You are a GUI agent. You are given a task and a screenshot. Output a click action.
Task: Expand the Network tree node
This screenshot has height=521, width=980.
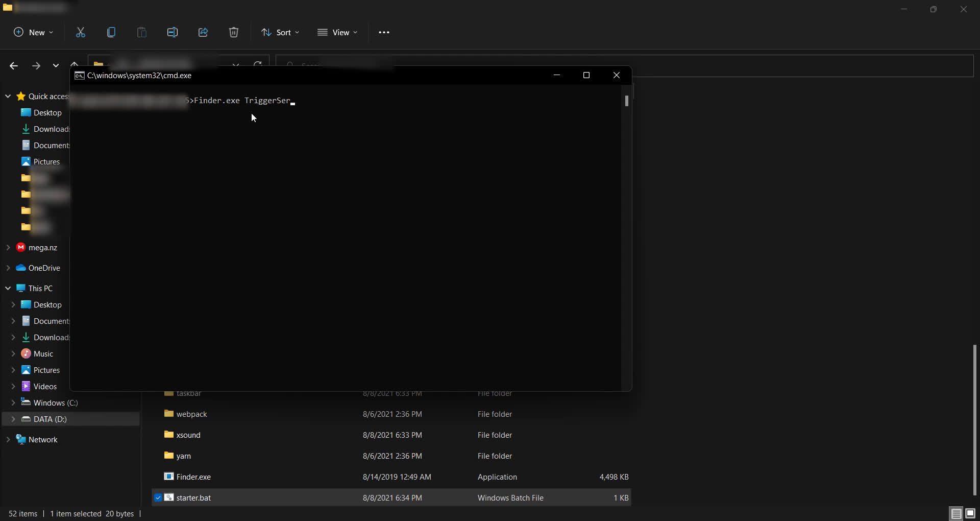(8, 439)
